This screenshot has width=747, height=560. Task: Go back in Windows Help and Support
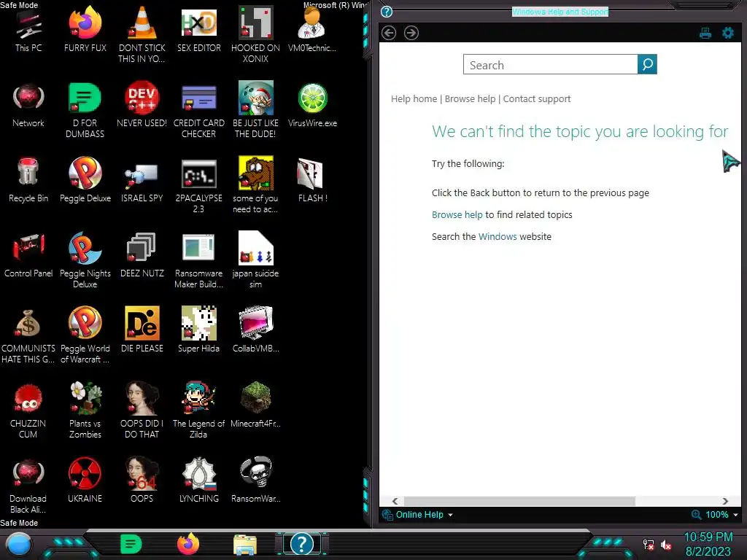[389, 33]
